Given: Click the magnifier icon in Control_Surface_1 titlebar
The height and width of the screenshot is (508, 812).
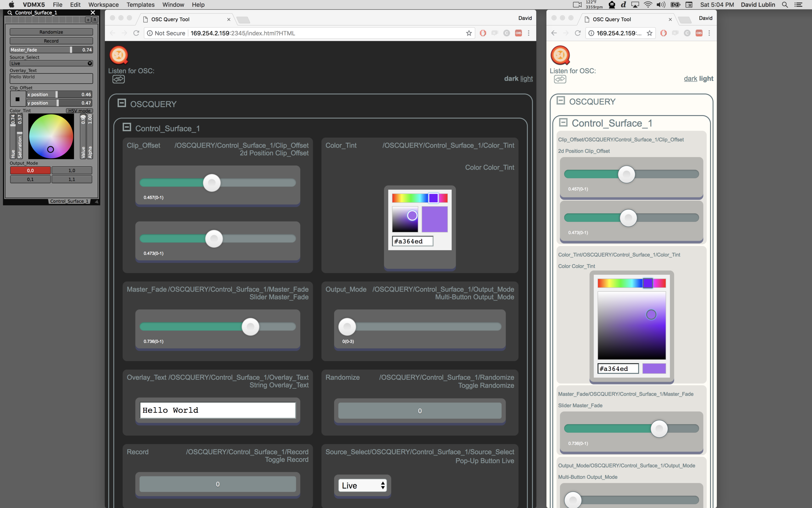Looking at the screenshot, I should (10, 13).
